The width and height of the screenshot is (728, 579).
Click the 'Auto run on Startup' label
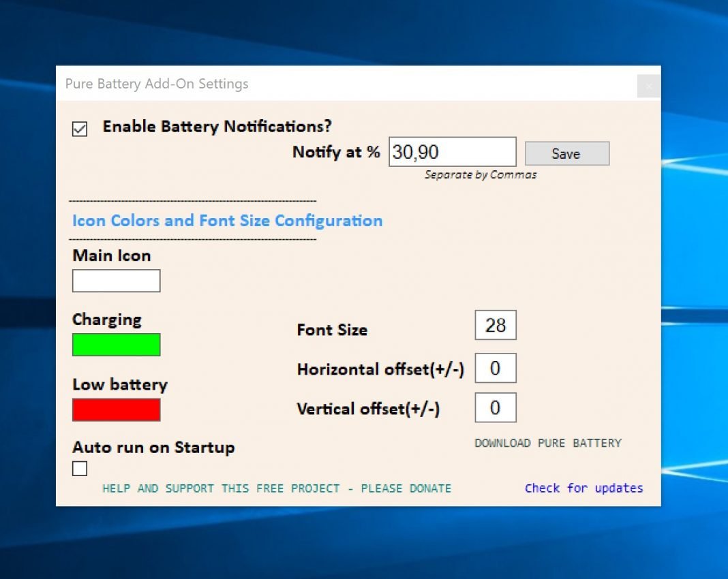[153, 448]
